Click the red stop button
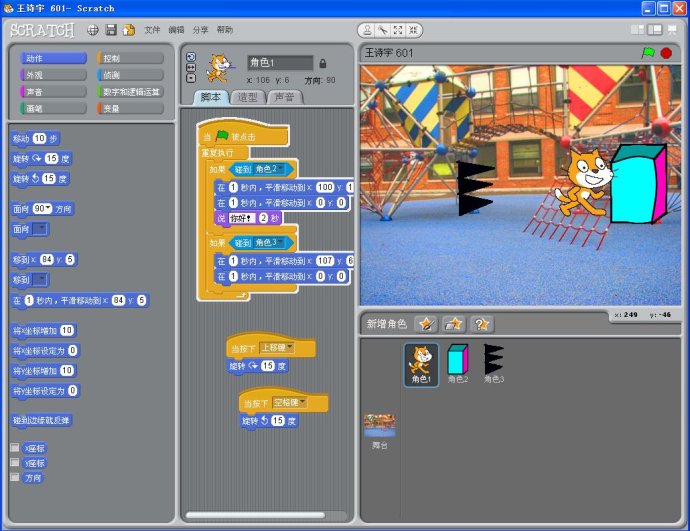Image resolution: width=690 pixels, height=531 pixels. 666,53
